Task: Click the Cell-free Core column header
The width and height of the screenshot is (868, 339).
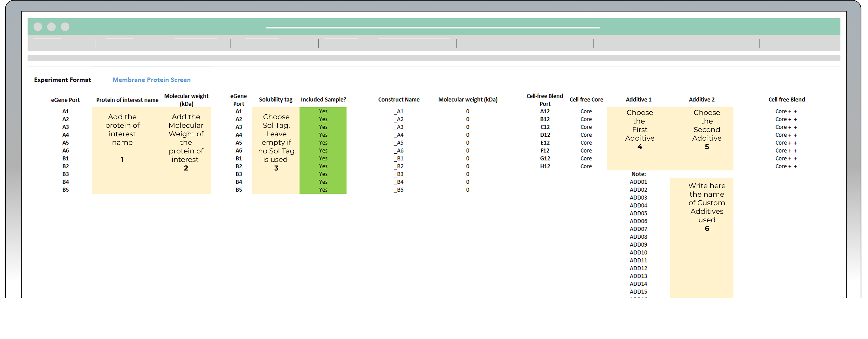Action: [x=586, y=100]
